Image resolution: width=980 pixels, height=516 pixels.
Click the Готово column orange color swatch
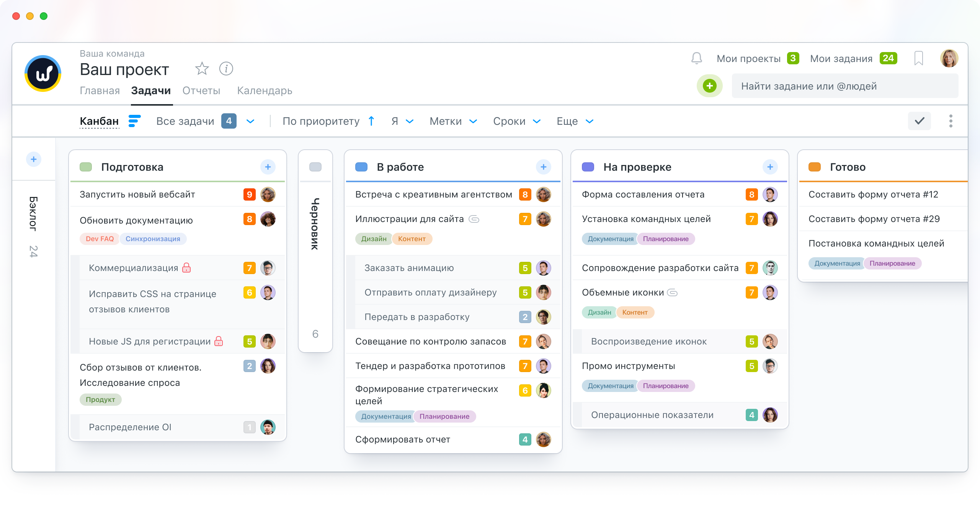814,167
